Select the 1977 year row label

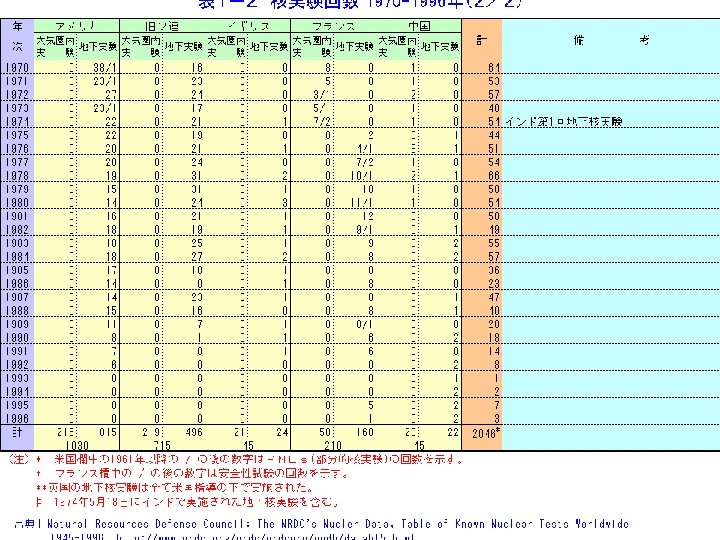17,162
